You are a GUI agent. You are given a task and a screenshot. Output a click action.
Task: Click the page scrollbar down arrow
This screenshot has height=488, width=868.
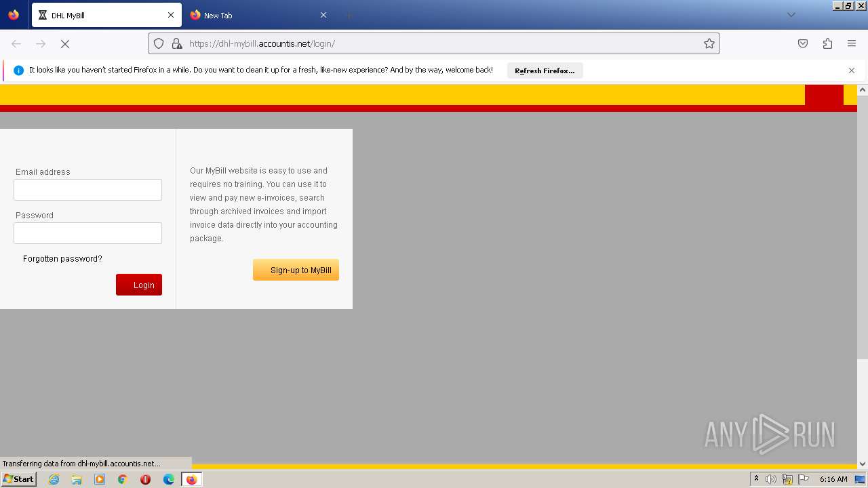coord(863,464)
